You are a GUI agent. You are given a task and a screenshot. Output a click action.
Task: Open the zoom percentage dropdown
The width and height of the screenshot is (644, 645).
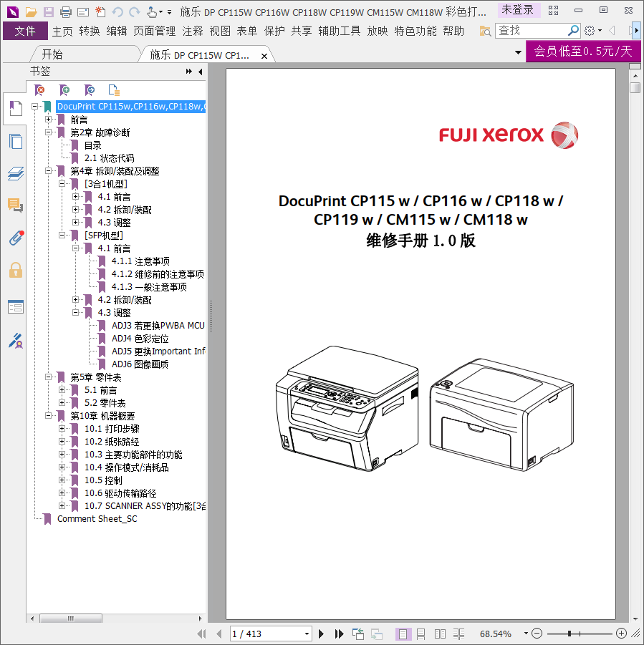point(526,634)
